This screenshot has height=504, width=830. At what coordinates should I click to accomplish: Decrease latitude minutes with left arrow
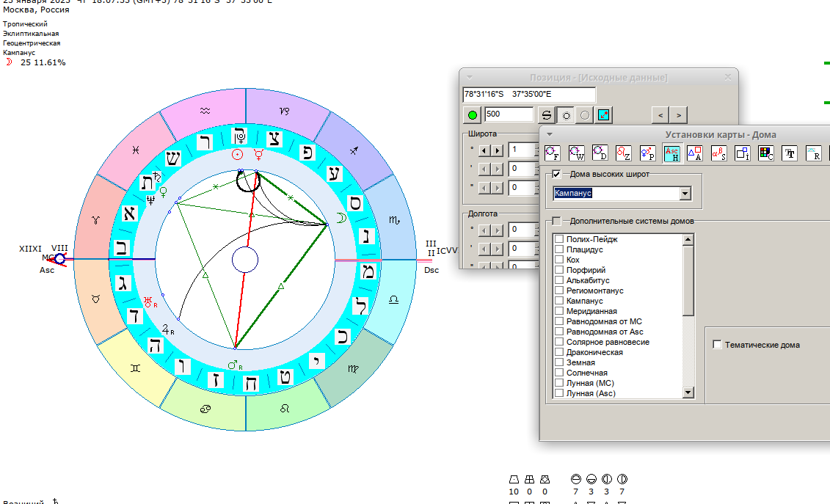(x=484, y=169)
